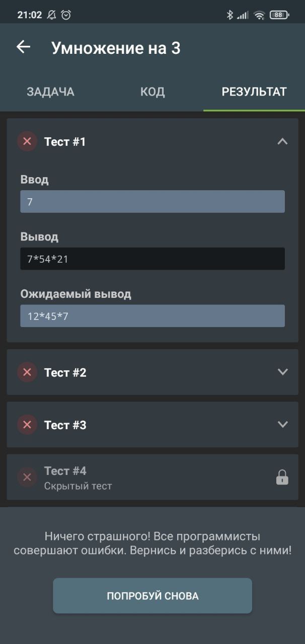
Task: Tap the ПОПРОБУЙ СНОВА button
Action: pos(152,596)
